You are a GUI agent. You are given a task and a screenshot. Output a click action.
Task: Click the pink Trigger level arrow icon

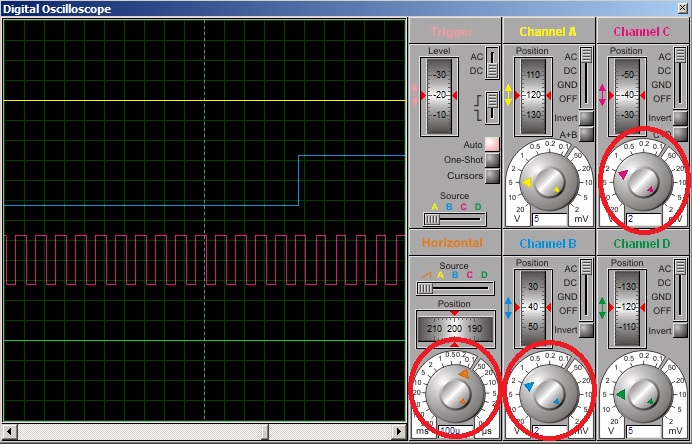(414, 95)
